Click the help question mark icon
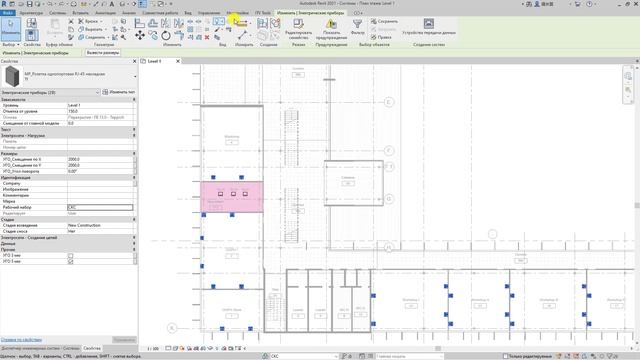Screen dimensions: 640x360 [x=589, y=4]
